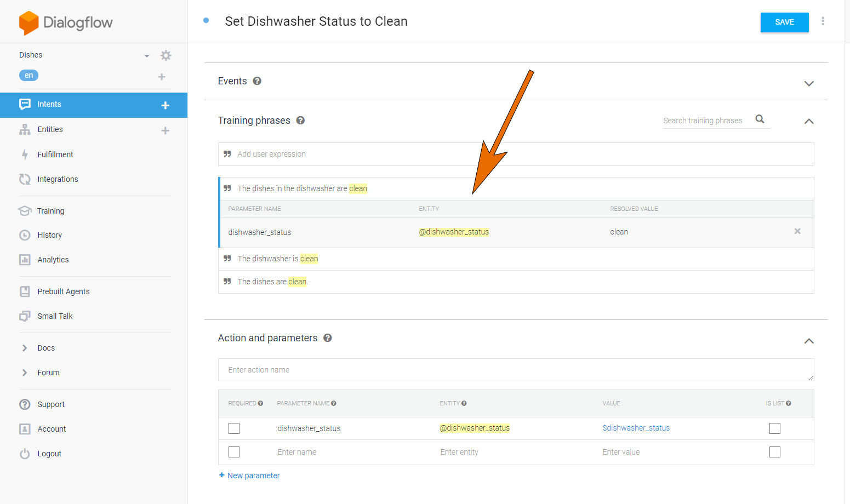Click the add entity plus icon
This screenshot has width=850, height=504.
[x=165, y=130]
